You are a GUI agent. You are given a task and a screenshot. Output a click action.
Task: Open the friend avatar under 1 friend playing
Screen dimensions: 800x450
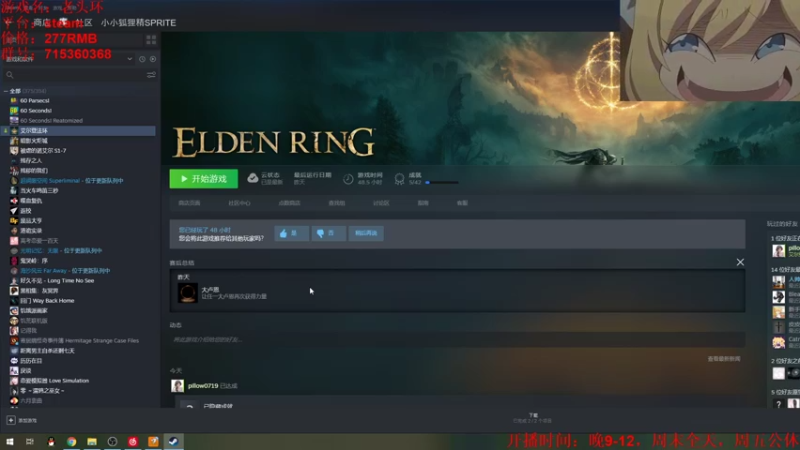tap(778, 251)
